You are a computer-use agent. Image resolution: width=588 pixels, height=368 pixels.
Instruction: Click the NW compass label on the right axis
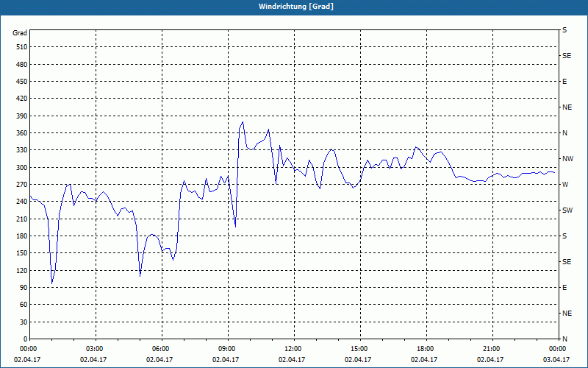point(567,159)
